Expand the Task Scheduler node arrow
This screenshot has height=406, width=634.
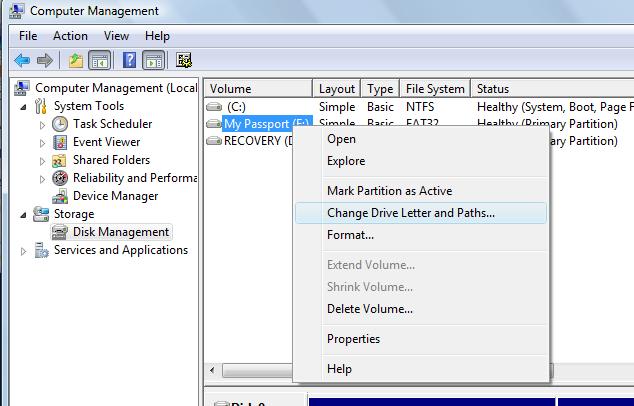click(x=42, y=125)
